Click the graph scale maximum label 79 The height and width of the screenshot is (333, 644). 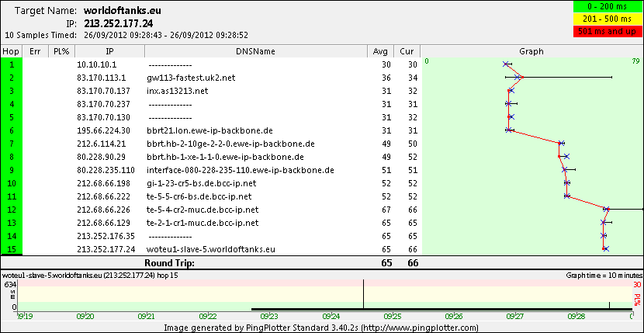636,61
